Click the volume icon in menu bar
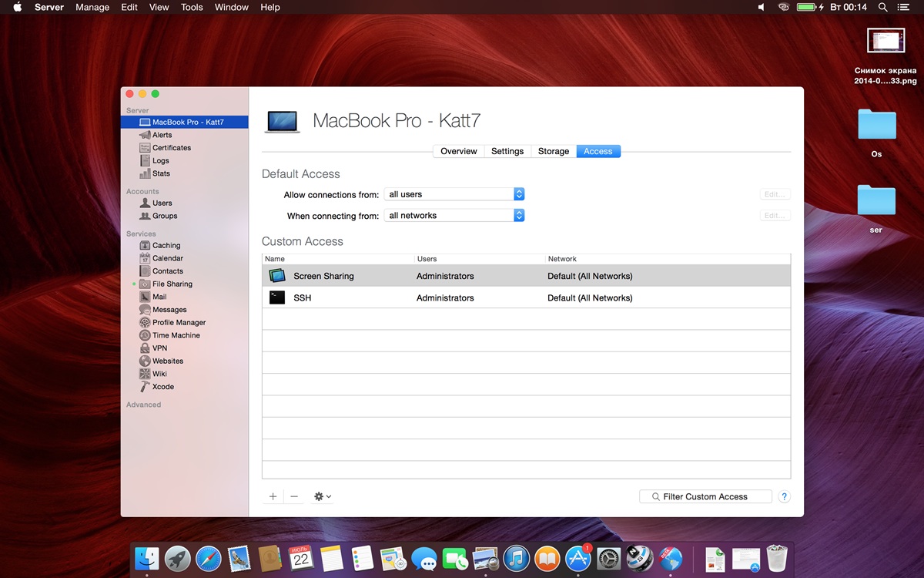This screenshot has width=924, height=578. coord(762,7)
